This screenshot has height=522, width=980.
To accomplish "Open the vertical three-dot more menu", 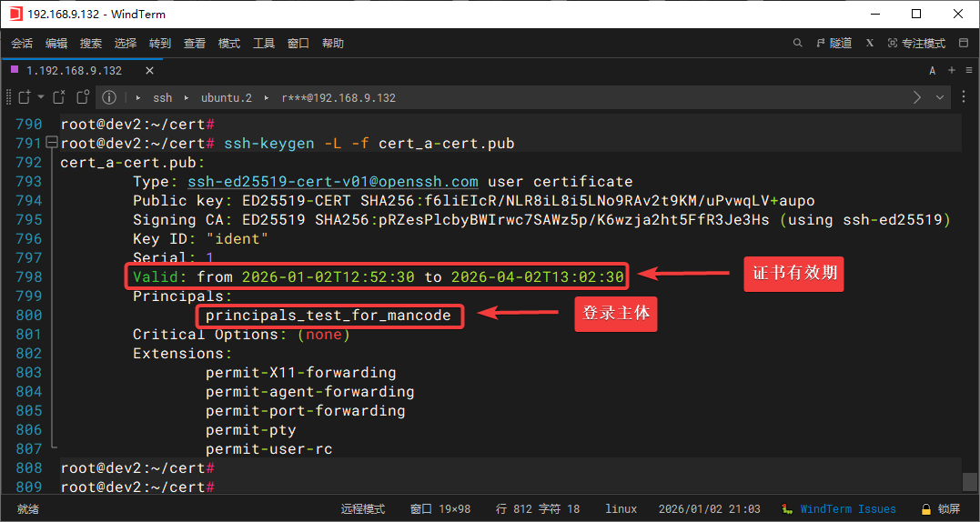I will [965, 97].
